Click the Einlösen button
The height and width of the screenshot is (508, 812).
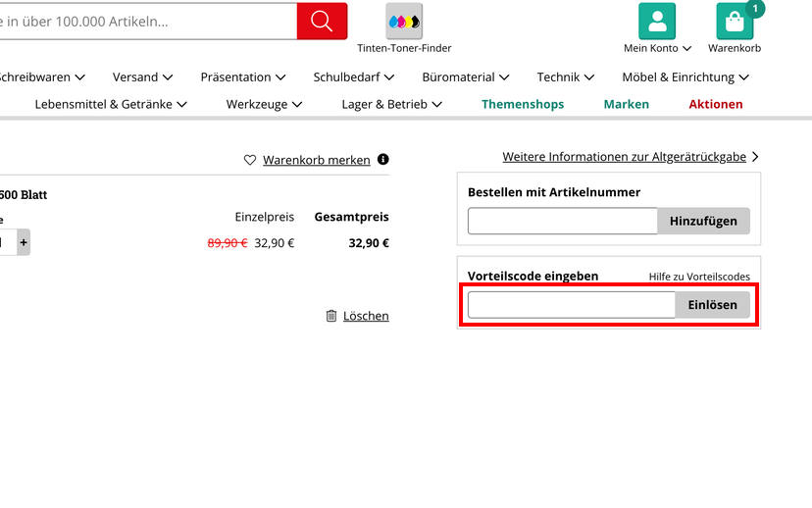(x=712, y=305)
